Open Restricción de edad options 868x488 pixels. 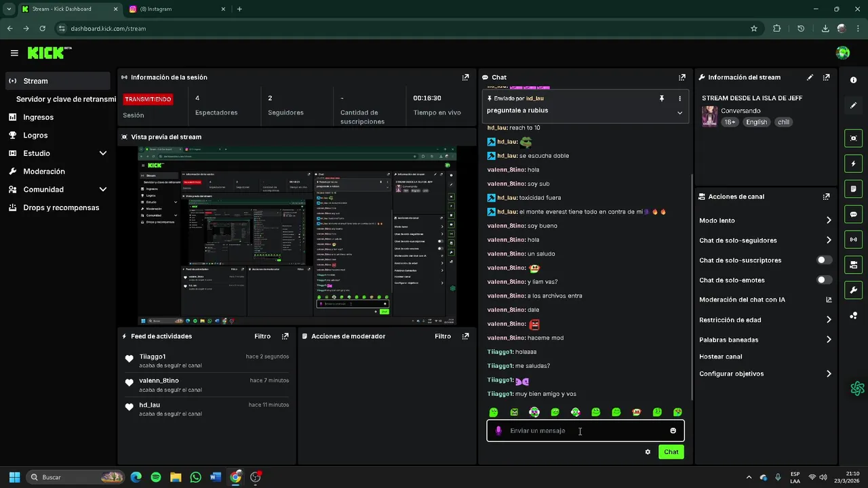(766, 320)
